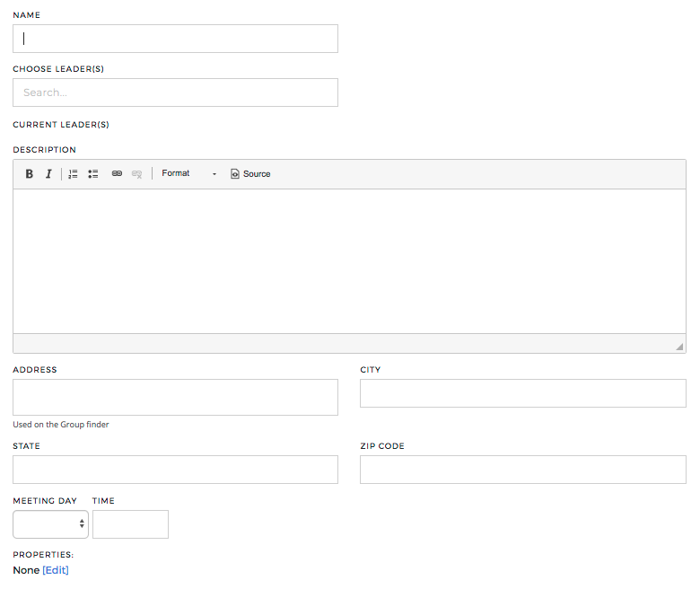
Task: Click the Edit link next to Properties
Action: pyautogui.click(x=56, y=570)
